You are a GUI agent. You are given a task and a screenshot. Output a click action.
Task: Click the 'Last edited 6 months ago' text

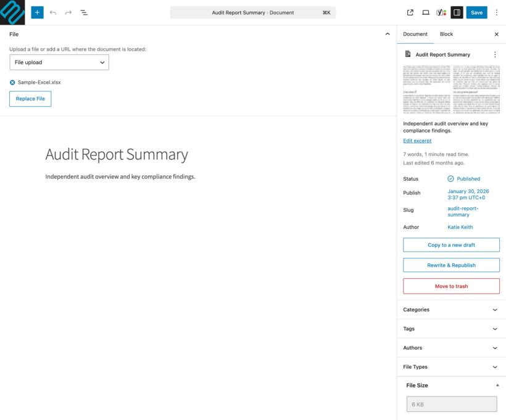433,163
